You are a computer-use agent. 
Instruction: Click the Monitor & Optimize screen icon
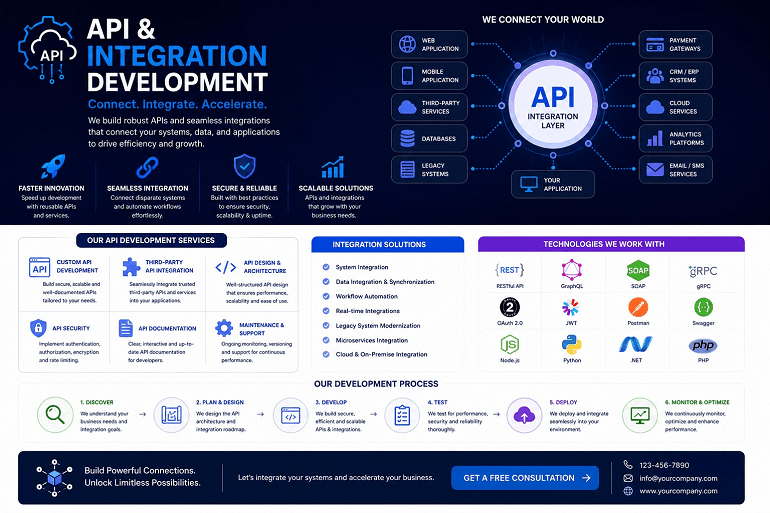640,415
